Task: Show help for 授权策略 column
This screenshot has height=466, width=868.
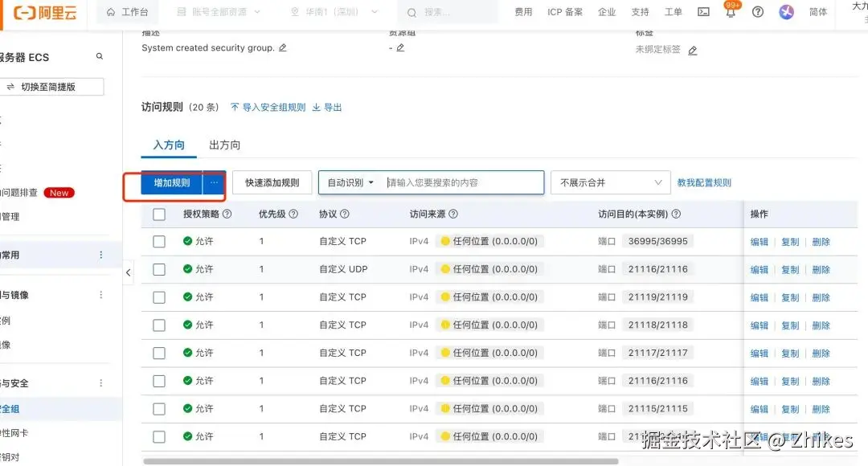Action: (x=227, y=214)
